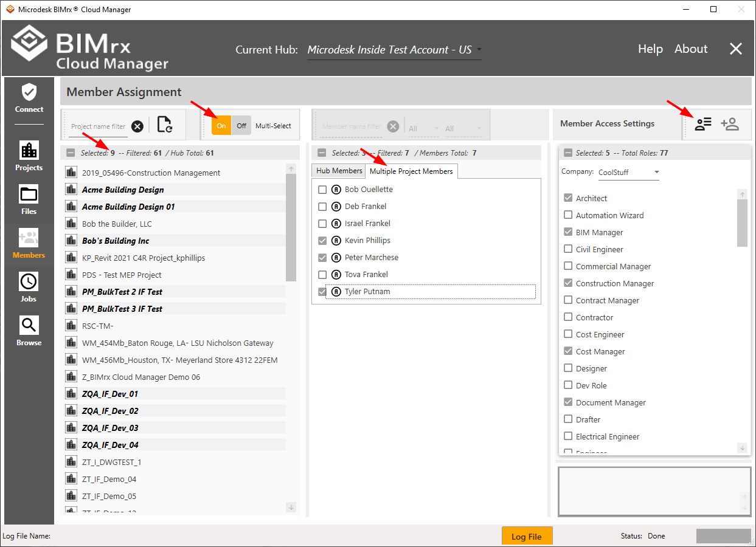Switch to the Multiple Project Members tab
The height and width of the screenshot is (547, 756).
point(411,171)
